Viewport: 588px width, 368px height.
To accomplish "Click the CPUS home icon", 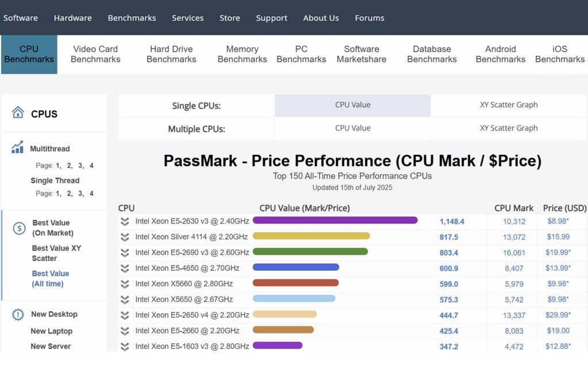I will pos(18,112).
